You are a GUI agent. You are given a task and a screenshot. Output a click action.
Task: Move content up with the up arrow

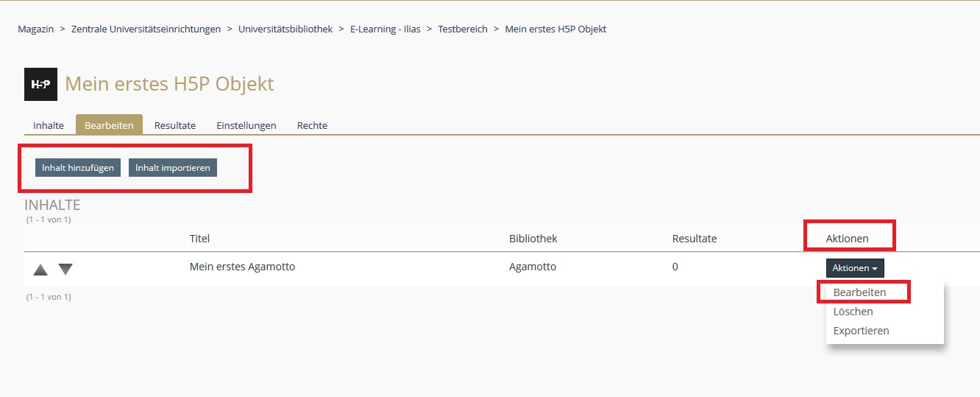coord(40,270)
